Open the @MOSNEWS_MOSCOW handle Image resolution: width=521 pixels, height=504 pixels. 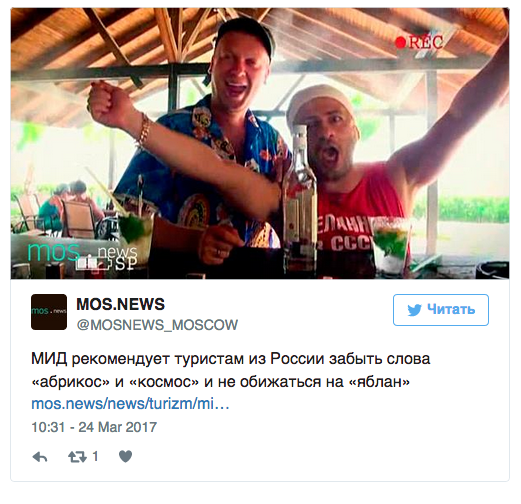[x=157, y=325]
